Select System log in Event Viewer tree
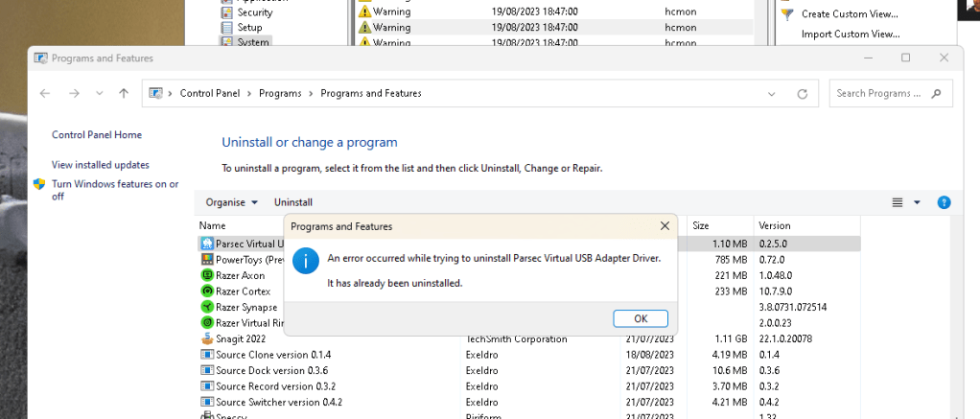This screenshot has width=980, height=419. (253, 42)
